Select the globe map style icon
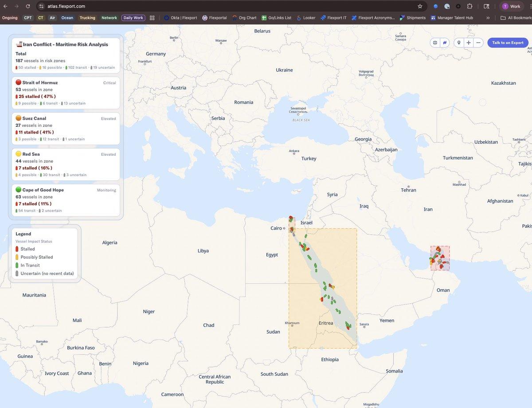The width and height of the screenshot is (532, 408). point(435,42)
